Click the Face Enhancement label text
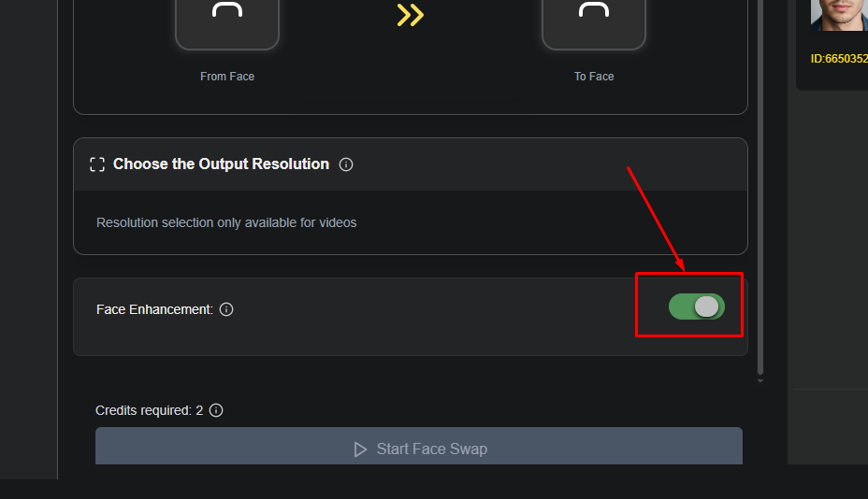The image size is (868, 499). (x=154, y=309)
